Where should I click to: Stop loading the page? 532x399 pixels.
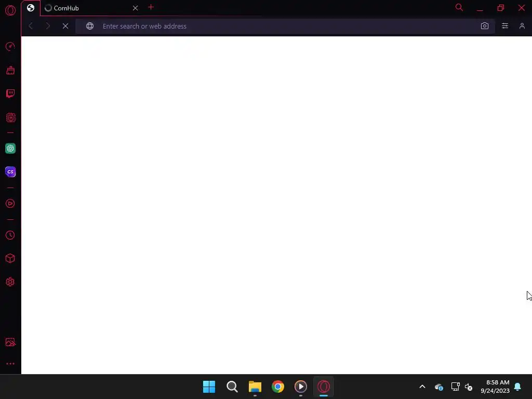click(65, 26)
